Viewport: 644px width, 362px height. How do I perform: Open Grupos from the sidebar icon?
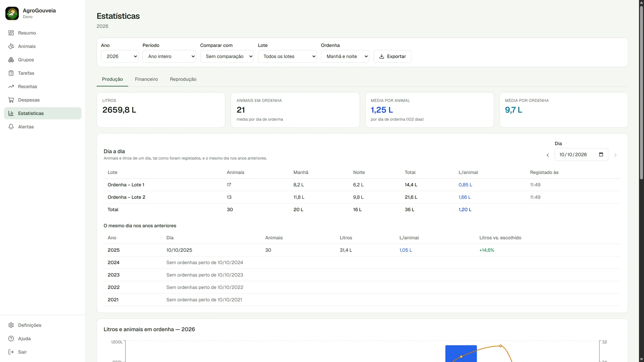pos(11,60)
